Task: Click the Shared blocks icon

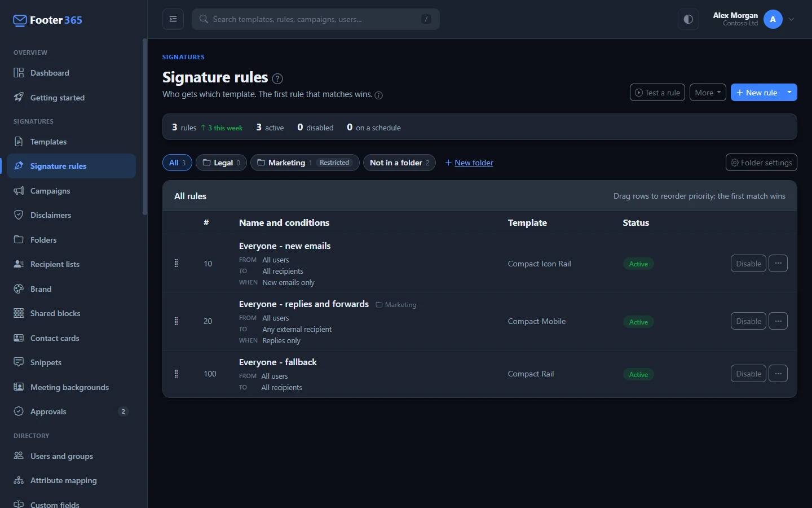Action: tap(19, 313)
